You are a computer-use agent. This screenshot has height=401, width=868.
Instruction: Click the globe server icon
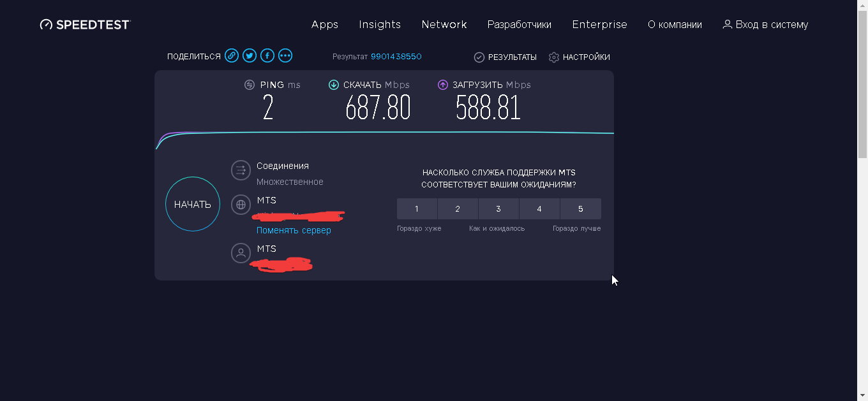tap(241, 205)
